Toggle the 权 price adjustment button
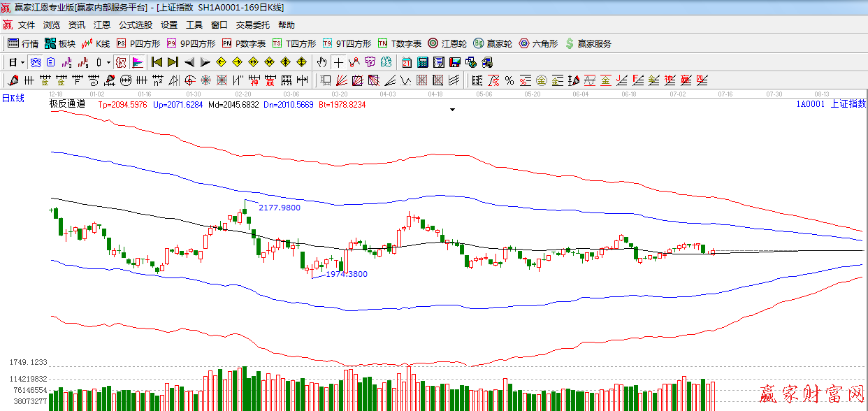The image size is (868, 411). point(120,62)
